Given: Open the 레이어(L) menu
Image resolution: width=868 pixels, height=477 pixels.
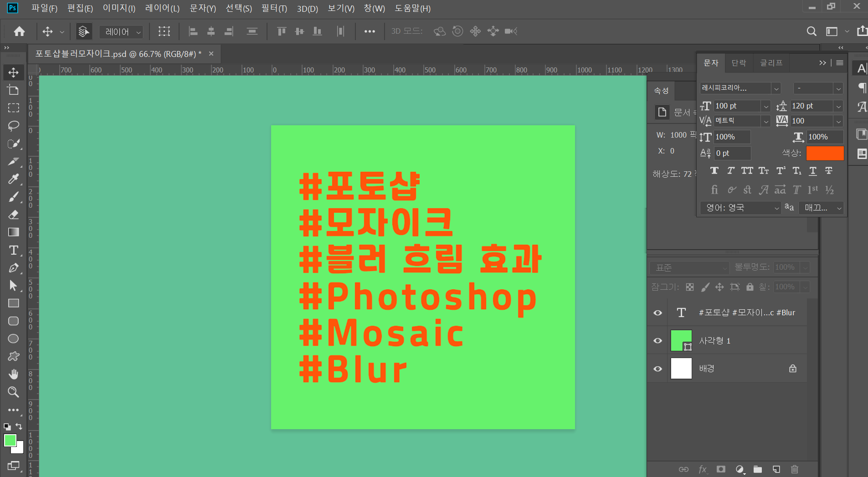Looking at the screenshot, I should 162,8.
